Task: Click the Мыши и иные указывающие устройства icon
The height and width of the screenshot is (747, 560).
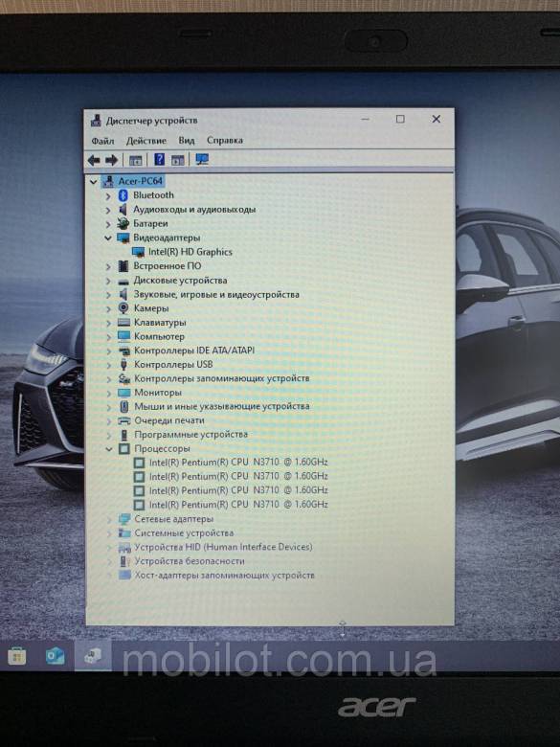Action: pyautogui.click(x=124, y=407)
